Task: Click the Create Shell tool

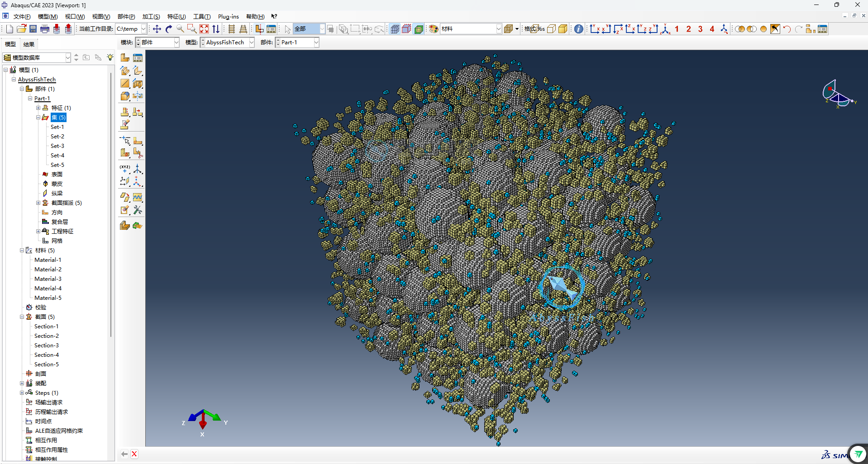Action: pyautogui.click(x=138, y=71)
